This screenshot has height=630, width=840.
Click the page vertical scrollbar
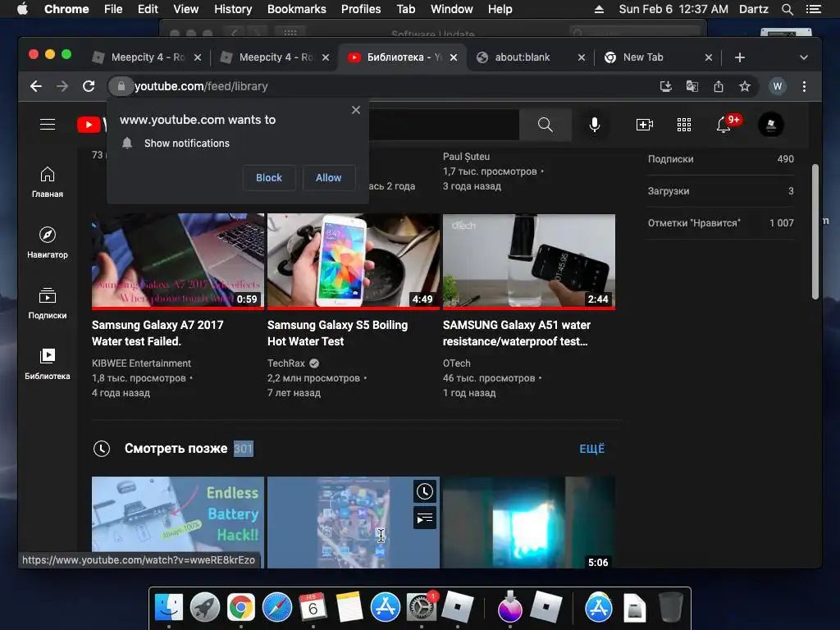[815, 231]
